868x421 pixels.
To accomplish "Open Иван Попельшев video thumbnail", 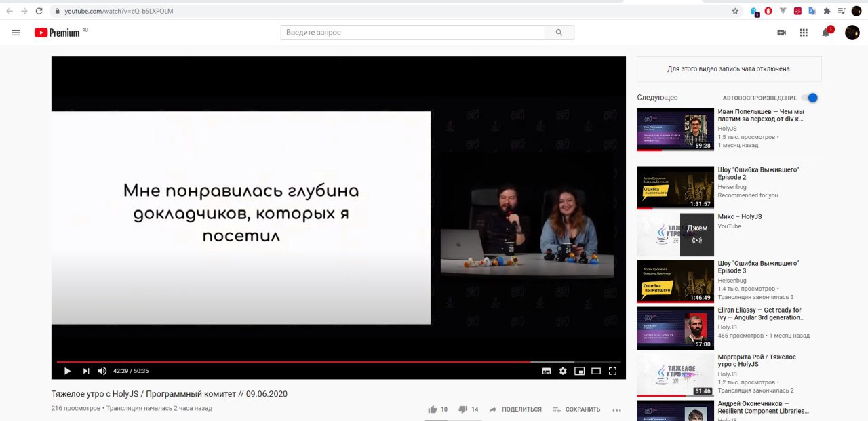I will point(675,129).
